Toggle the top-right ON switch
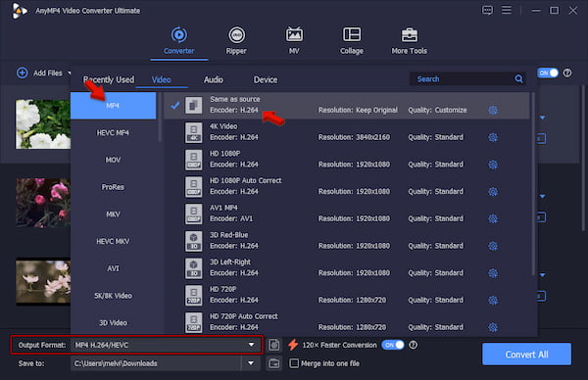The width and height of the screenshot is (588, 380). click(548, 73)
